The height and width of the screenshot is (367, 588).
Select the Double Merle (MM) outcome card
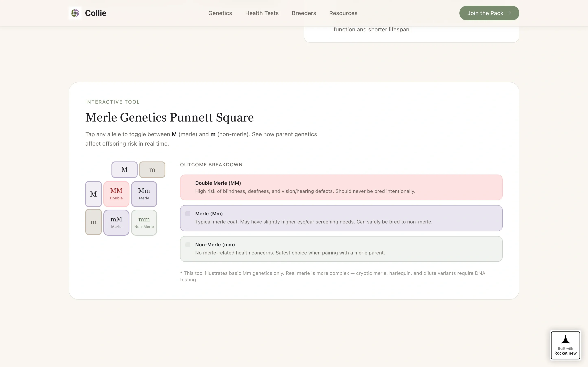click(x=341, y=187)
